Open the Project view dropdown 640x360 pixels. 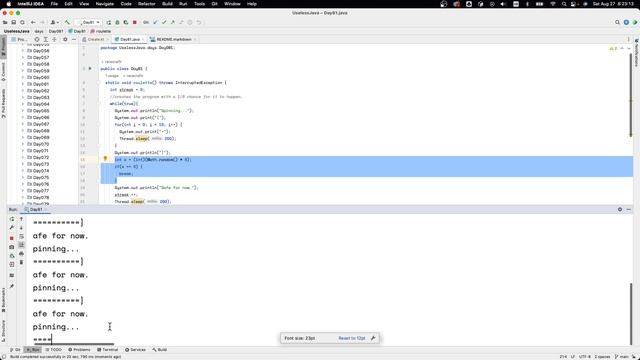[x=20, y=39]
